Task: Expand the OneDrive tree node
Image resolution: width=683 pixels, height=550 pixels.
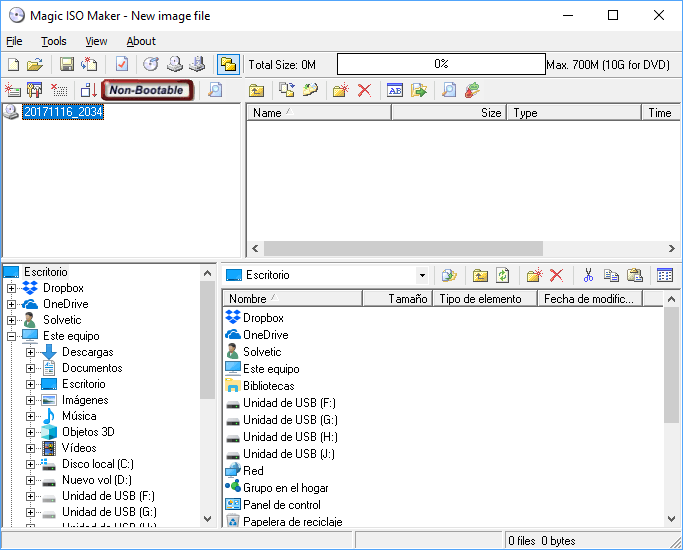Action: click(12, 304)
